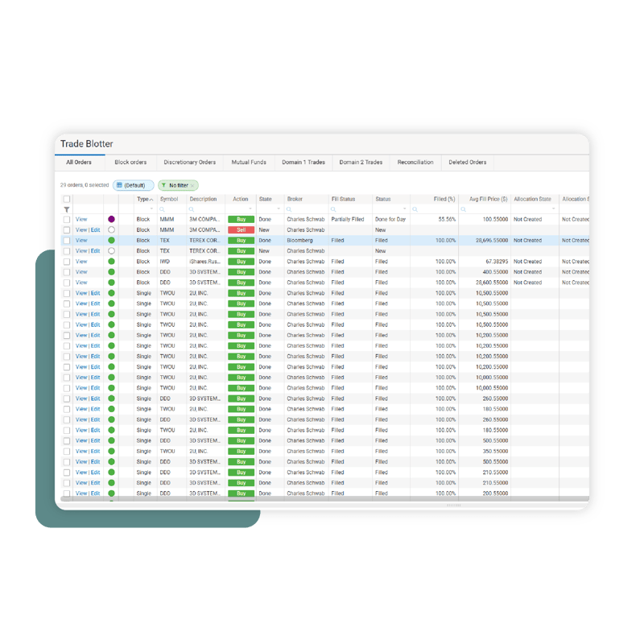Click the funnel icon on the No filter chip
The height and width of the screenshot is (644, 644).
(x=163, y=184)
